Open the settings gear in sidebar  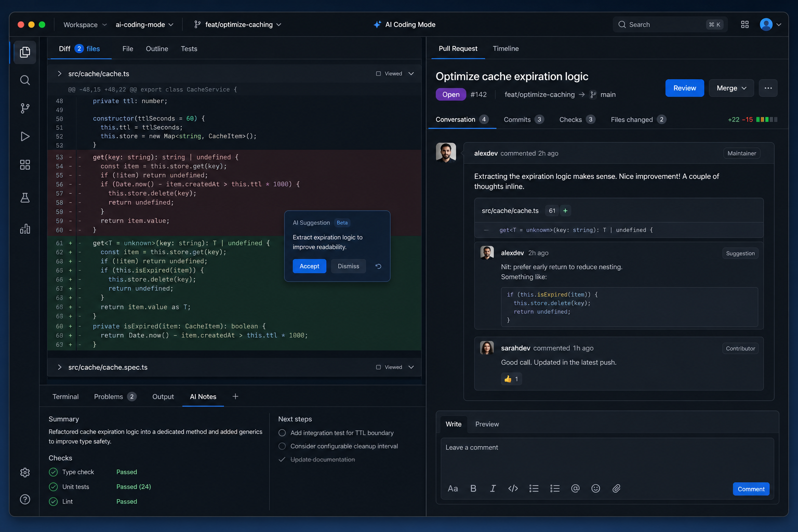tap(25, 472)
